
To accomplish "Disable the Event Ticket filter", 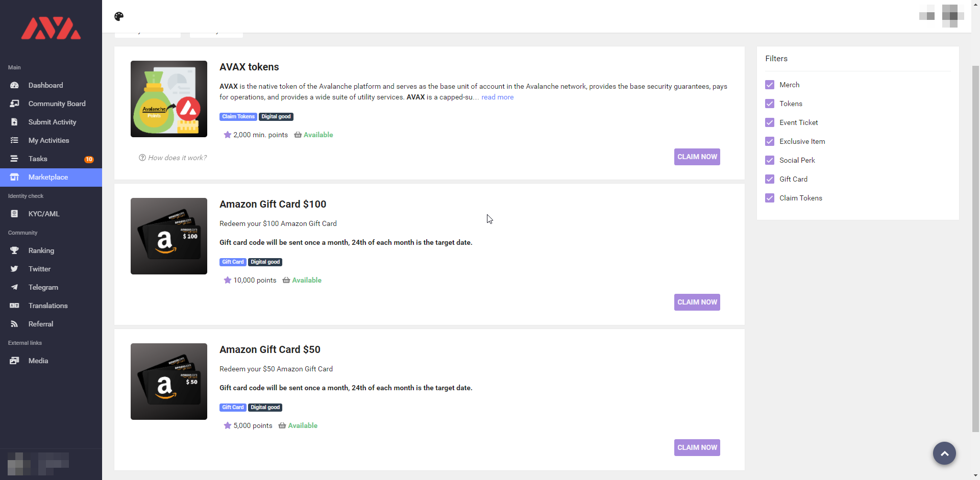I will [770, 122].
